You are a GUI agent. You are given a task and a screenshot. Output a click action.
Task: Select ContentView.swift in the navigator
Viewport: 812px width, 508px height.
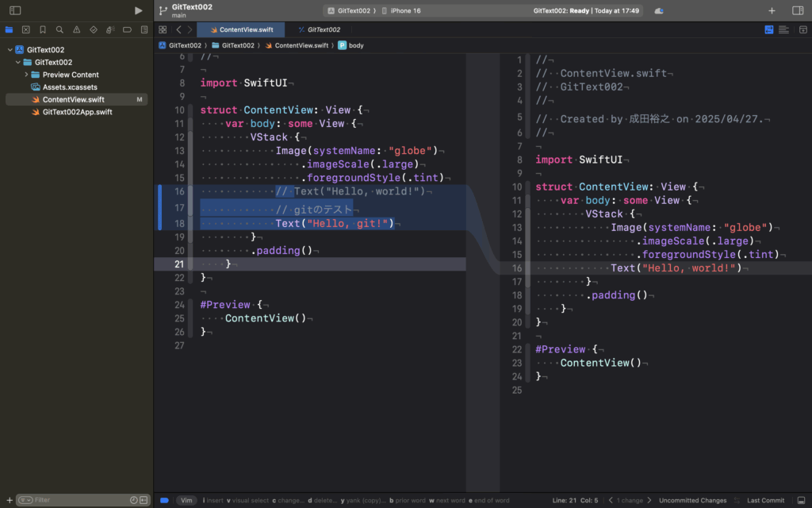(x=77, y=99)
